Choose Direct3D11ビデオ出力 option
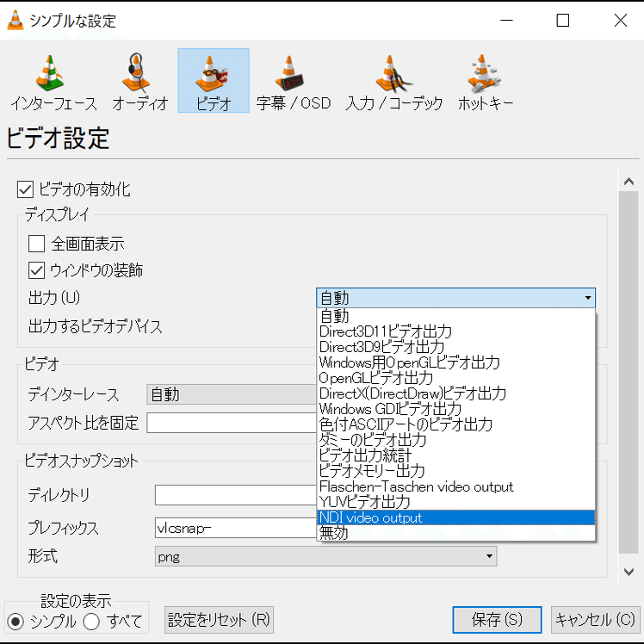Image resolution: width=644 pixels, height=644 pixels. [x=456, y=331]
